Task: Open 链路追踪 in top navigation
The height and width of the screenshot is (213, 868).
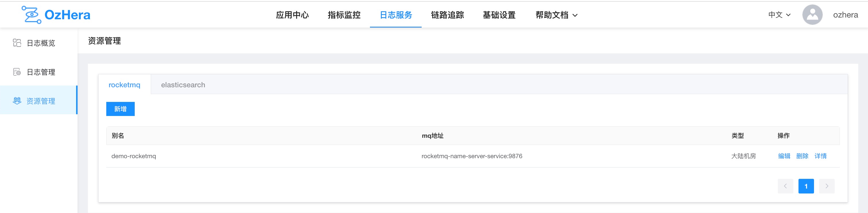Action: click(447, 15)
